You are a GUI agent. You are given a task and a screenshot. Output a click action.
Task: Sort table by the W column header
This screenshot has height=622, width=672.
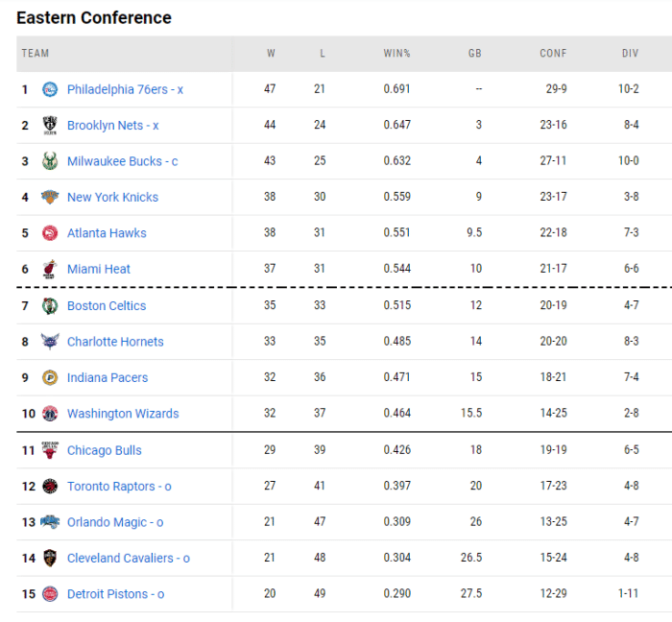(271, 54)
